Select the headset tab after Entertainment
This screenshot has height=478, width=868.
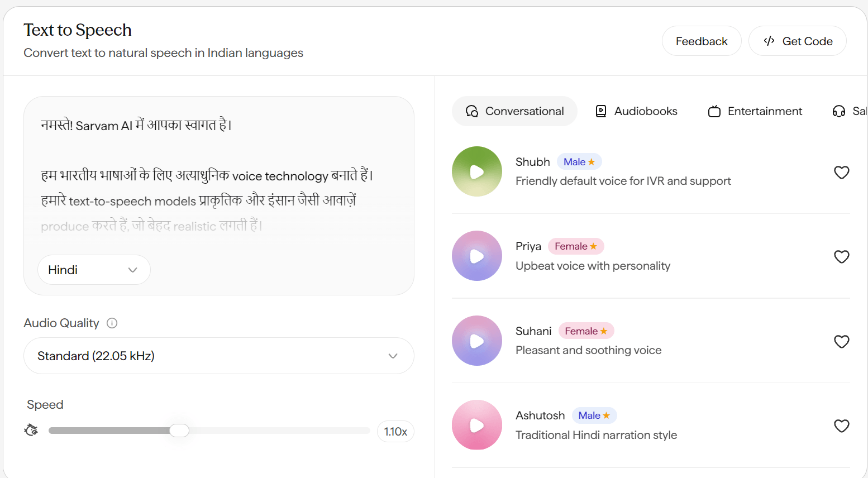[x=849, y=111]
